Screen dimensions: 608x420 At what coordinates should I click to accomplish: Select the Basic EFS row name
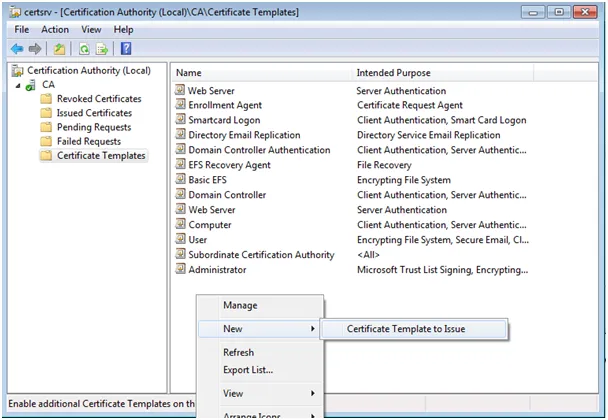(208, 180)
